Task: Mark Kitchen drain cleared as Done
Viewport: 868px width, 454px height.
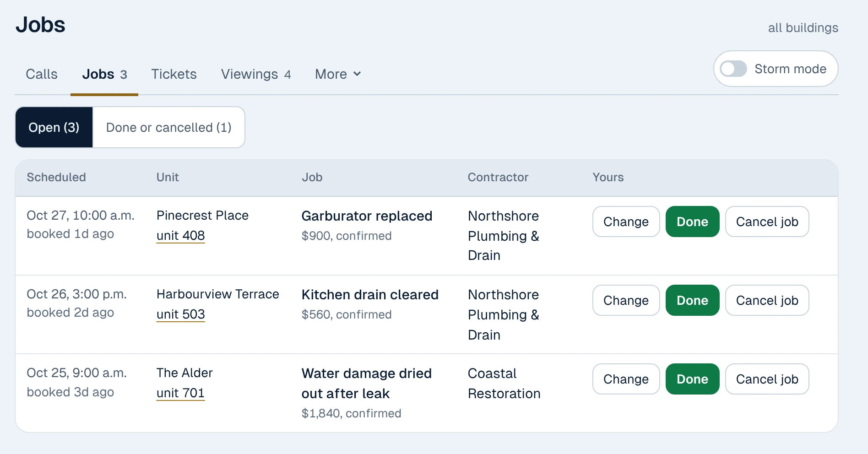Action: (692, 300)
